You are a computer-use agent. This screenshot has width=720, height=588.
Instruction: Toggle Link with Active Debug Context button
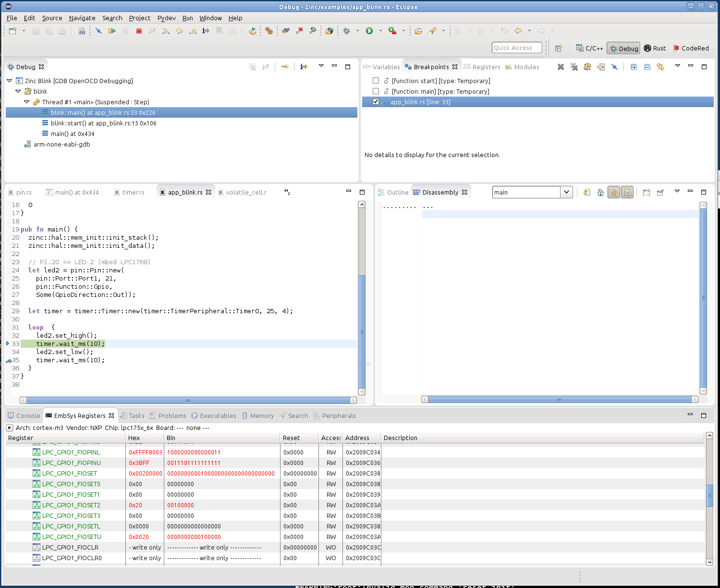click(614, 192)
